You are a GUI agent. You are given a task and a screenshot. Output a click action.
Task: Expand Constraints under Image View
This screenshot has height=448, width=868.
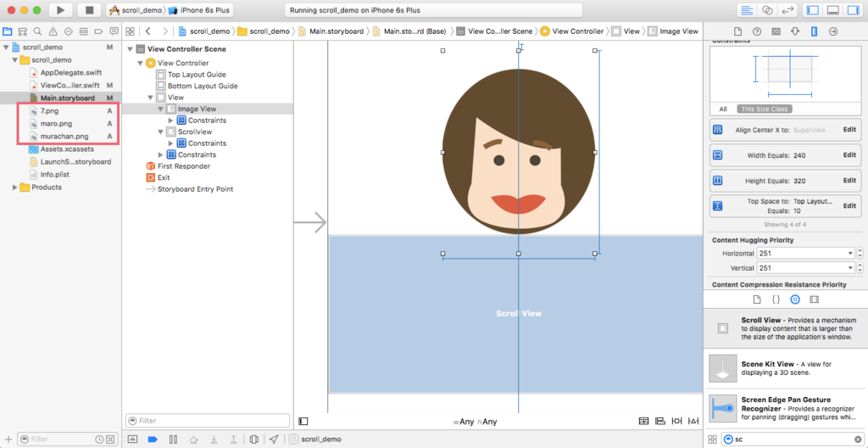click(x=171, y=120)
